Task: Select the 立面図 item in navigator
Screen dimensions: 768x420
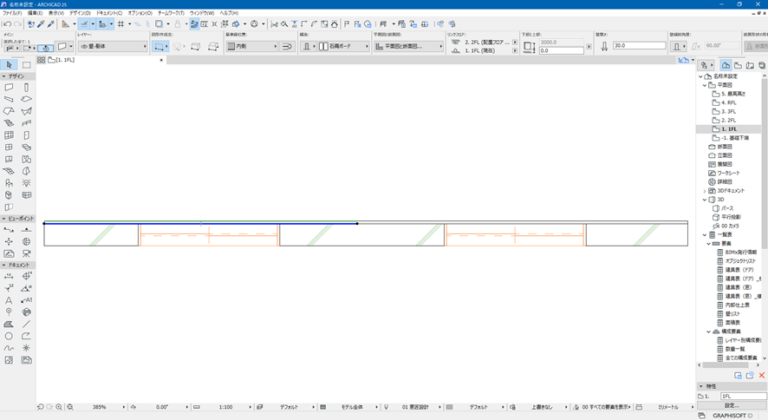Action: tap(724, 155)
